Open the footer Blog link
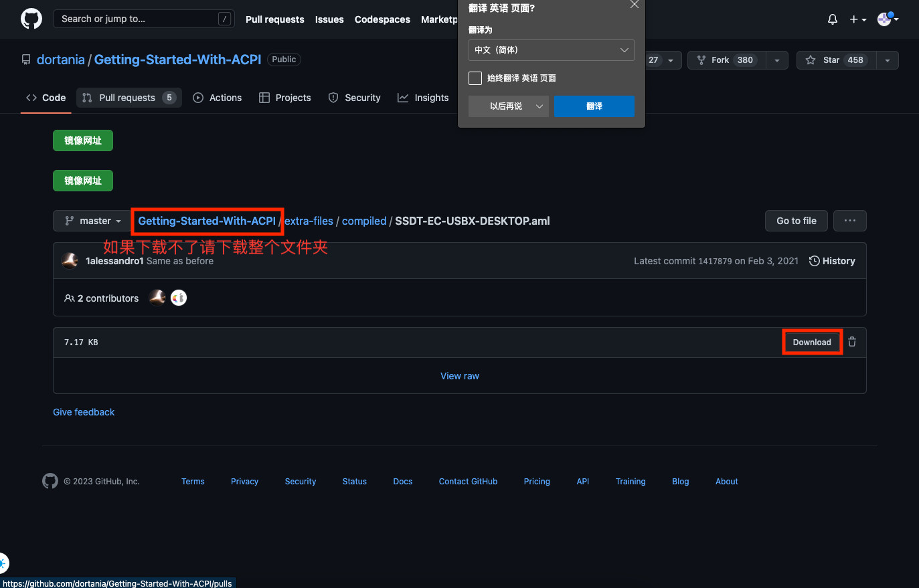Screen dimensions: 919x588 click(x=681, y=482)
